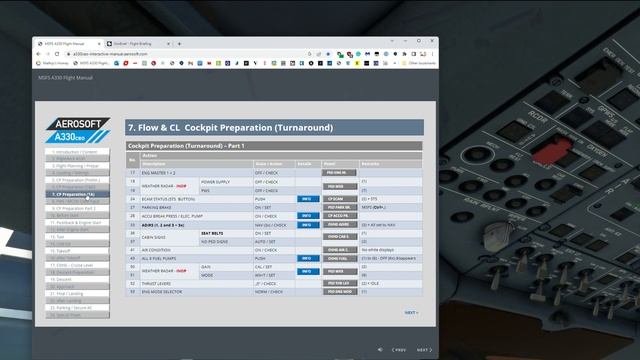This screenshot has width=640, height=360.
Task: Click the share icon in the address bar
Action: (319, 54)
